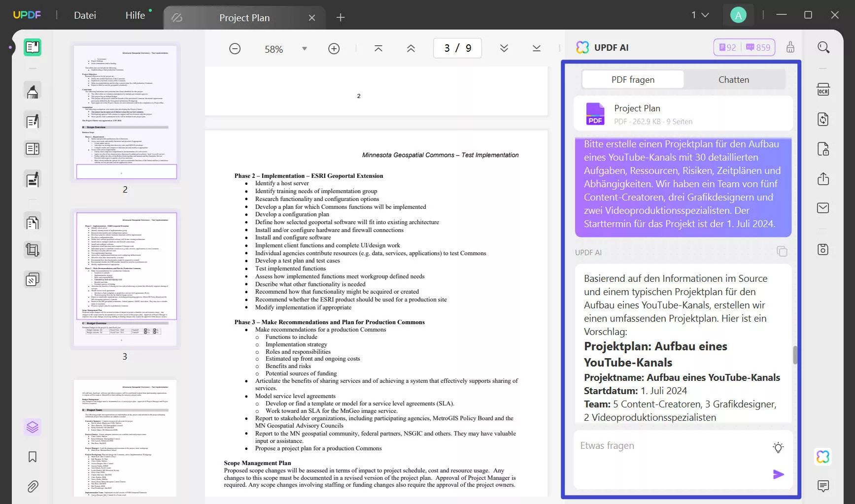Add a new tab with plus button
Viewport: 855px width, 504px height.
click(340, 17)
